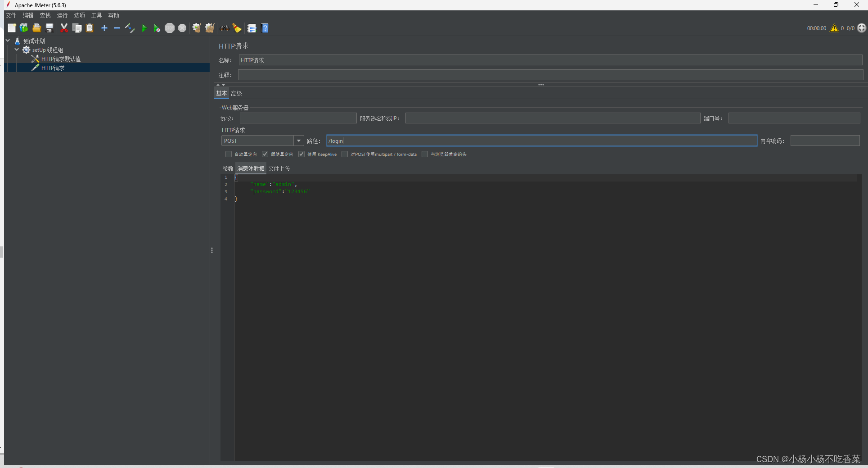This screenshot has width=868, height=468.
Task: Enable the 自动重定向 checkbox
Action: [229, 154]
